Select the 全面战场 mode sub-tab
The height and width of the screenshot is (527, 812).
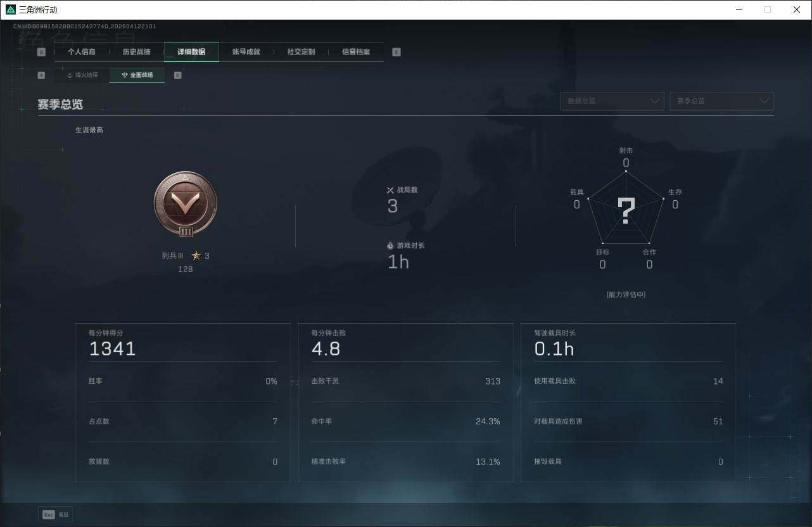point(137,75)
